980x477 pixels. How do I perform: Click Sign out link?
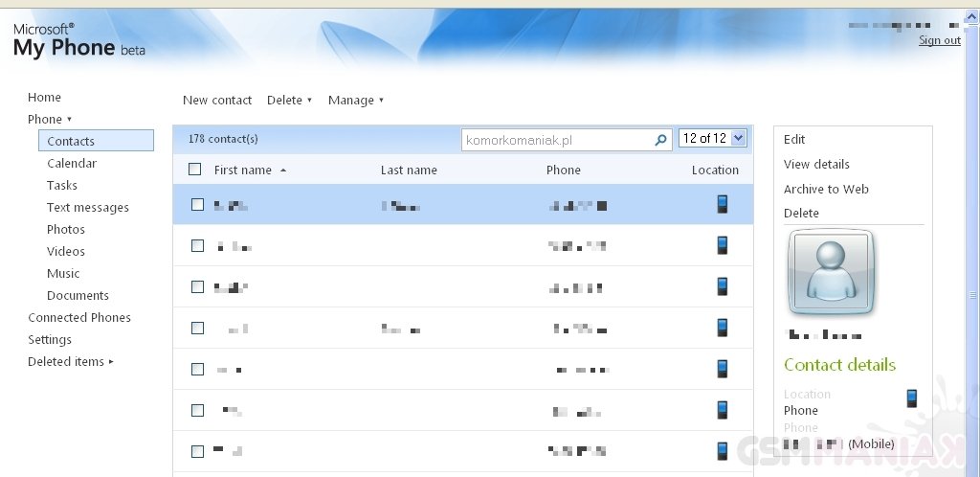(940, 40)
